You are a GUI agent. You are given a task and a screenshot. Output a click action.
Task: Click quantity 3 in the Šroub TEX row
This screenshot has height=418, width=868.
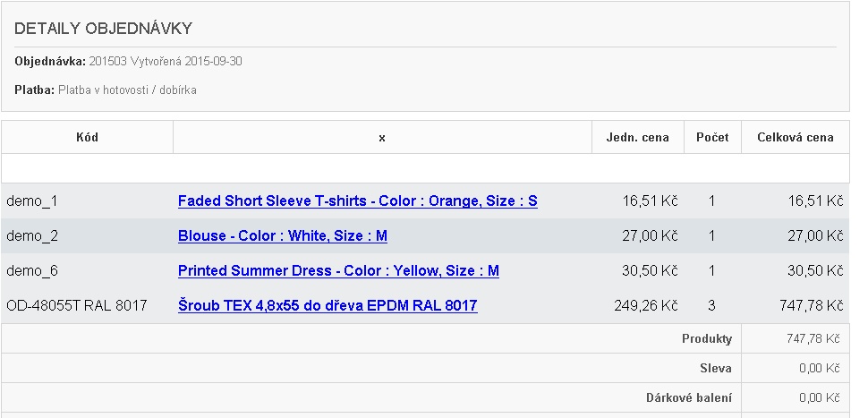(711, 306)
